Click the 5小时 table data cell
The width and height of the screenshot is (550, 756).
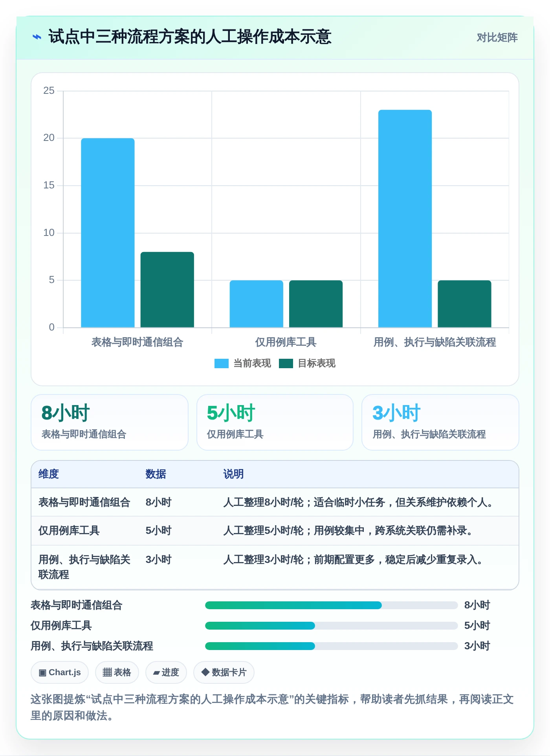tap(159, 531)
